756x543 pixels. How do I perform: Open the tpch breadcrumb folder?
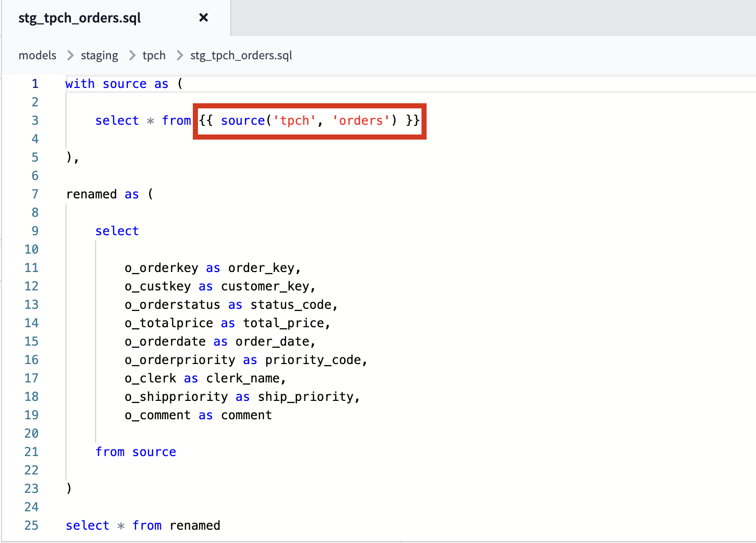[x=154, y=55]
